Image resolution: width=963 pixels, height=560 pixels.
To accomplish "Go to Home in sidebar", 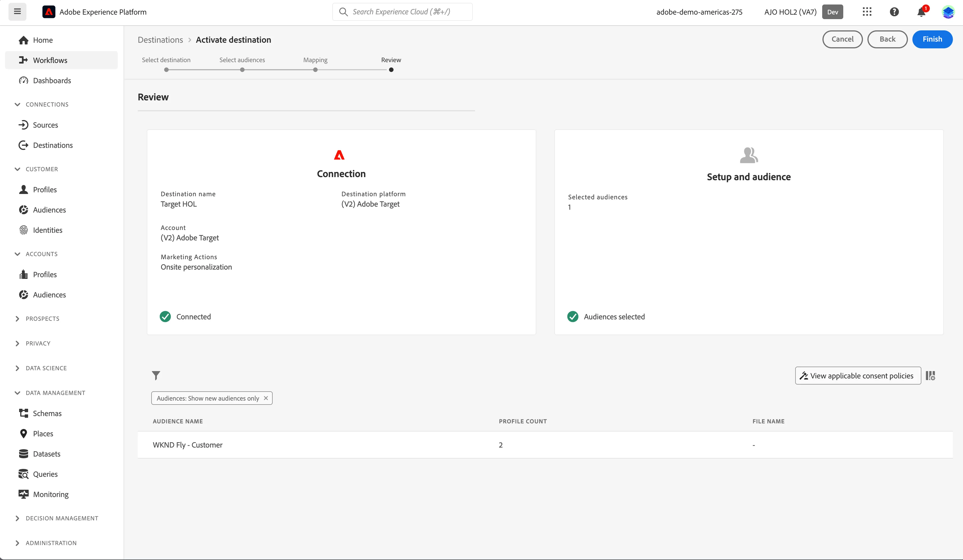I will pos(62,40).
